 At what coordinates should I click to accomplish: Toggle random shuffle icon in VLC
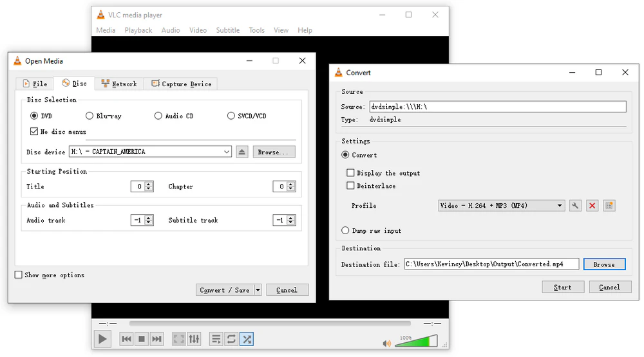point(247,339)
